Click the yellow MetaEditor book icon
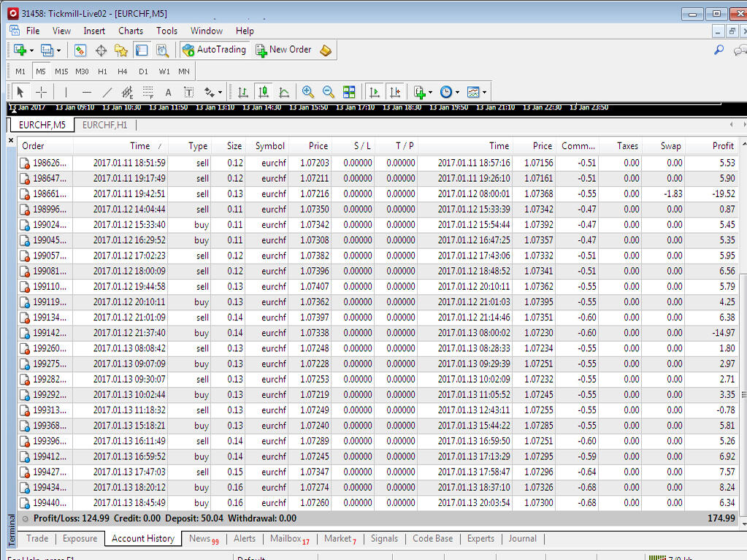Viewport: 747px width, 560px height. [326, 50]
